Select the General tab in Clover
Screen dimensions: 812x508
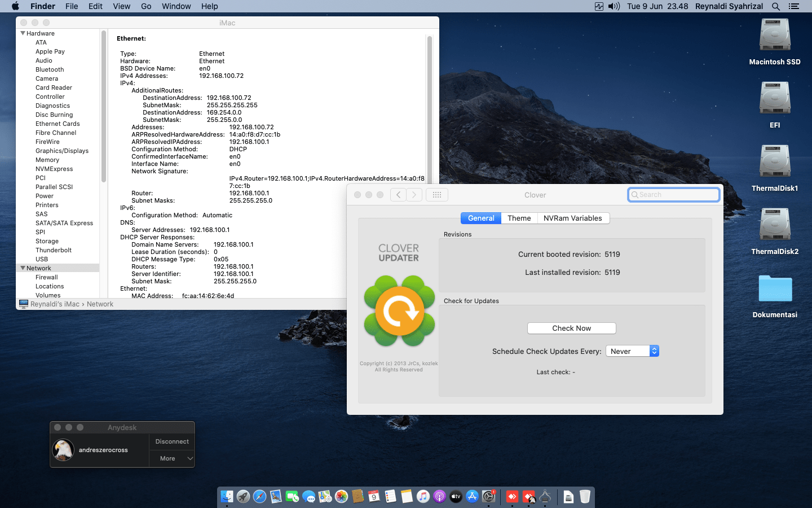(x=481, y=218)
